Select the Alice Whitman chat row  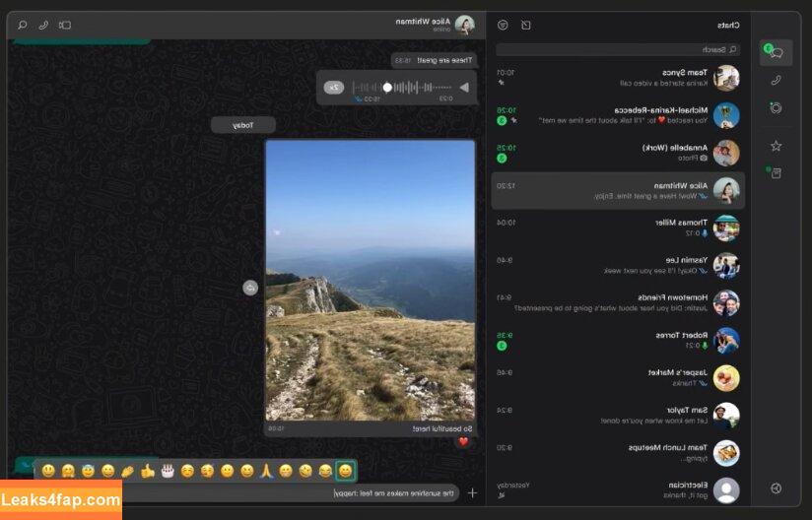[x=618, y=190]
